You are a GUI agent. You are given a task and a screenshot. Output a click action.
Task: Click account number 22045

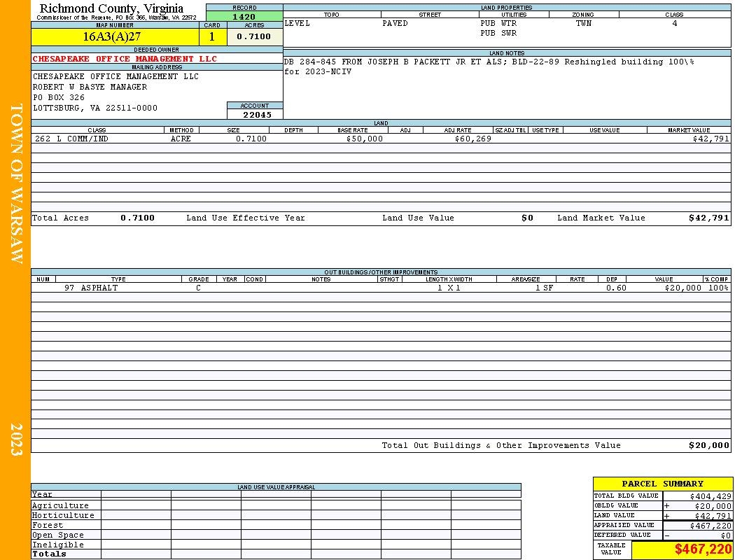pyautogui.click(x=257, y=114)
